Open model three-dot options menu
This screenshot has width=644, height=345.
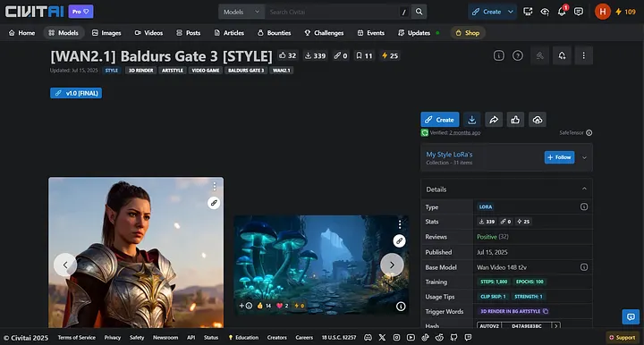click(583, 55)
